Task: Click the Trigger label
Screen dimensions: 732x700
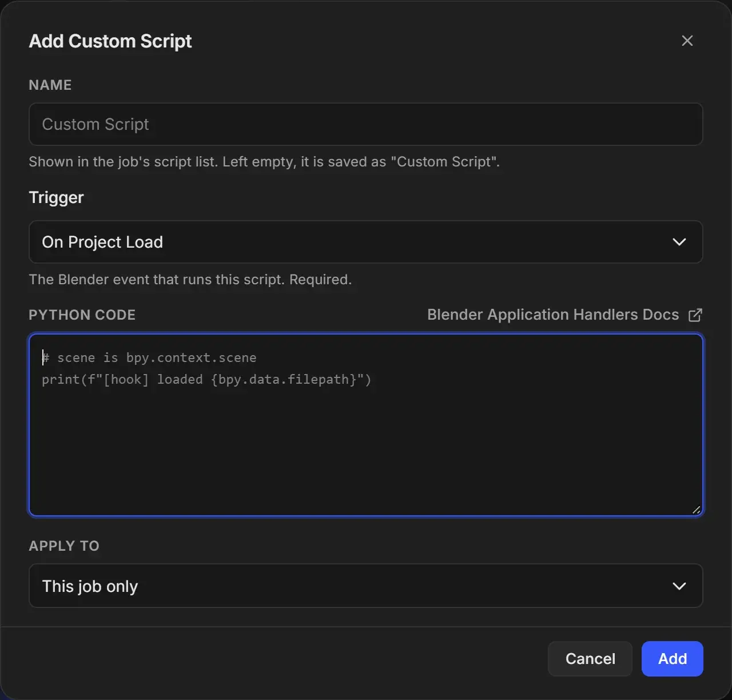Action: coord(56,197)
